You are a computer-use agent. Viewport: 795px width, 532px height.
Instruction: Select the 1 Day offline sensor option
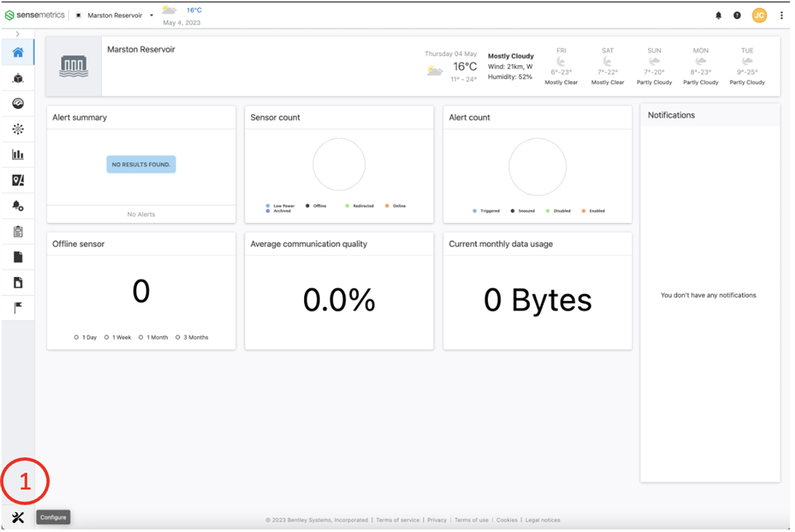[x=86, y=338]
